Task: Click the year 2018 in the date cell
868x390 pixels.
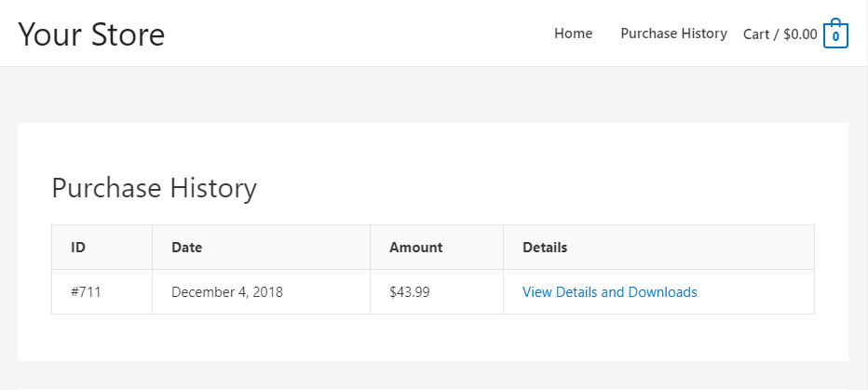Action: tap(268, 292)
